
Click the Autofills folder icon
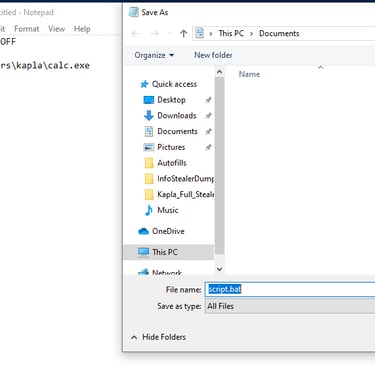[x=149, y=163]
